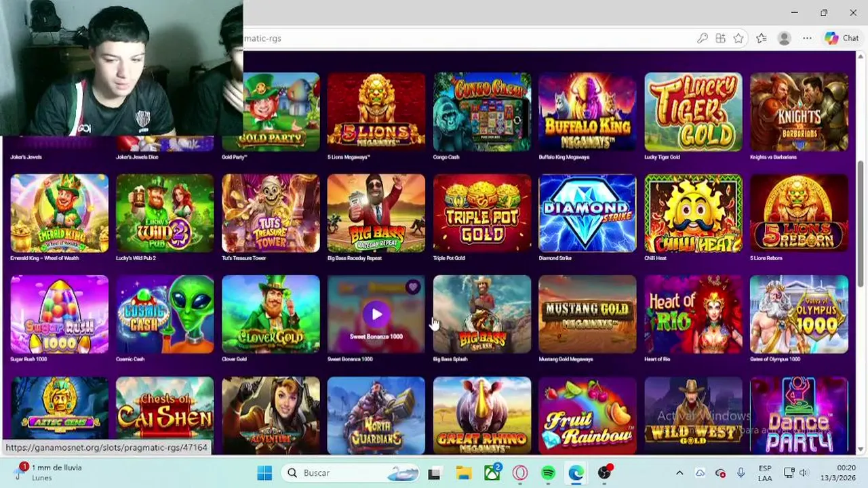Open Emerald King Wheel of Wealth thumbnail
Image resolution: width=868 pixels, height=488 pixels.
tap(59, 213)
